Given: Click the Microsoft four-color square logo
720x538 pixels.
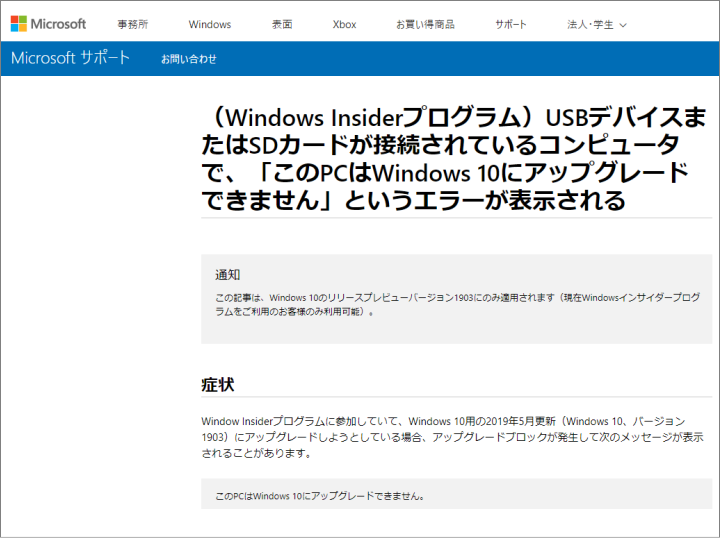Looking at the screenshot, I should [19, 24].
